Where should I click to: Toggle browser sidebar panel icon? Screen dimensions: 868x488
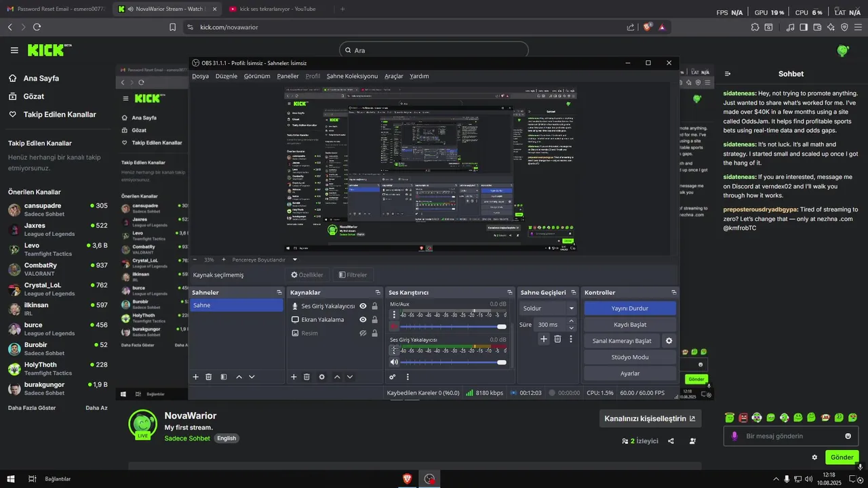(804, 27)
